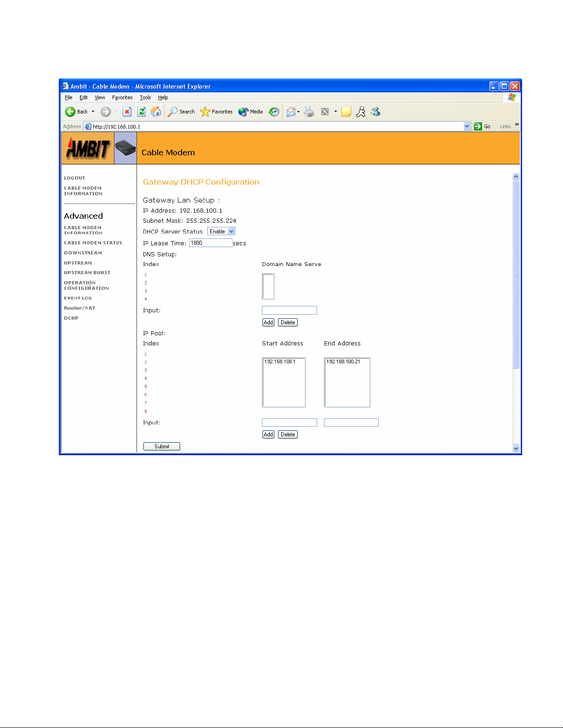Image resolution: width=563 pixels, height=728 pixels.
Task: Open the Favorites star in toolbar
Action: [216, 112]
